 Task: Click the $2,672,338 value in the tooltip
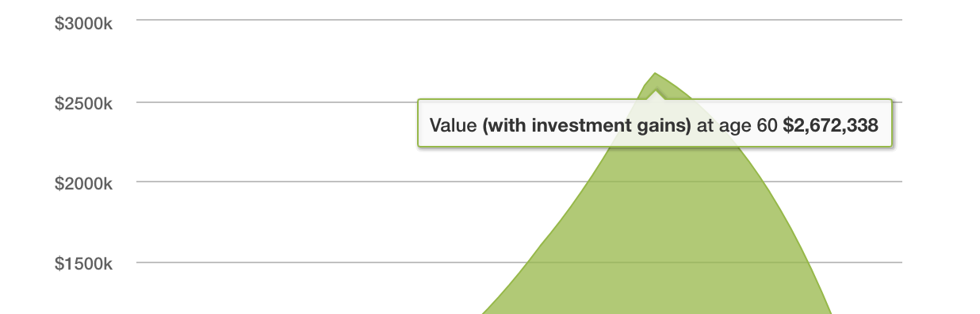point(830,124)
